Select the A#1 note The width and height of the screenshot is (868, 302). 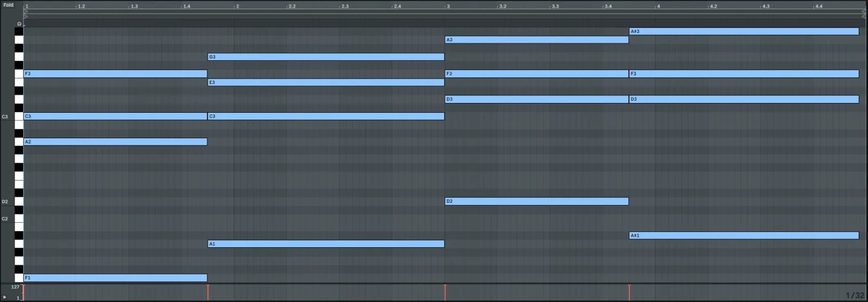click(x=744, y=235)
